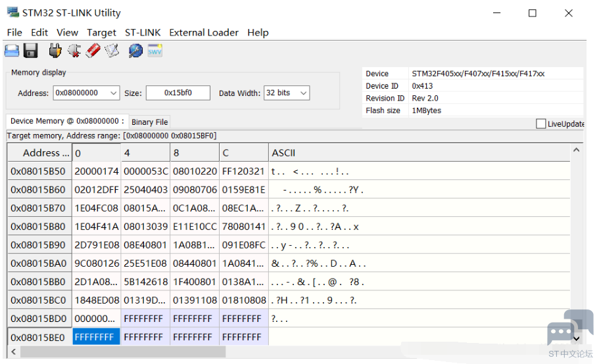Viewport: 599px width, 364px height.
Task: Click cell value 09080706
Action: point(195,190)
